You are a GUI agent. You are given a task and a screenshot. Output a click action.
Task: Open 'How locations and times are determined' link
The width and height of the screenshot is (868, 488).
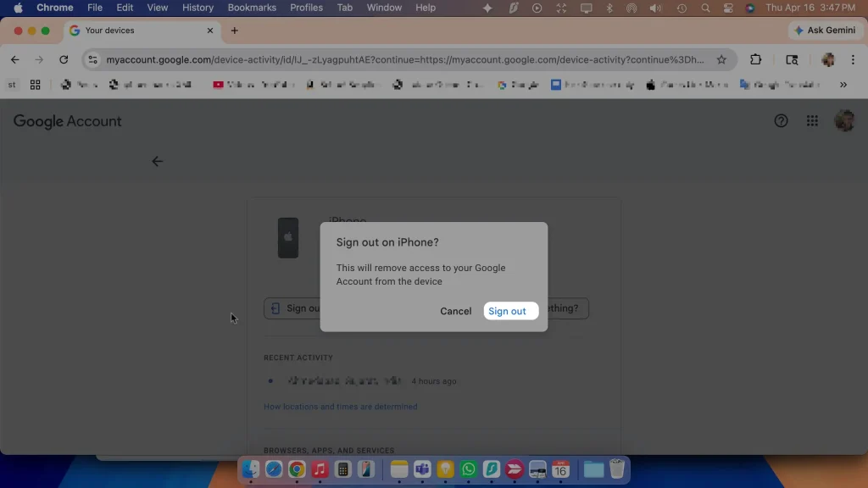[341, 406]
